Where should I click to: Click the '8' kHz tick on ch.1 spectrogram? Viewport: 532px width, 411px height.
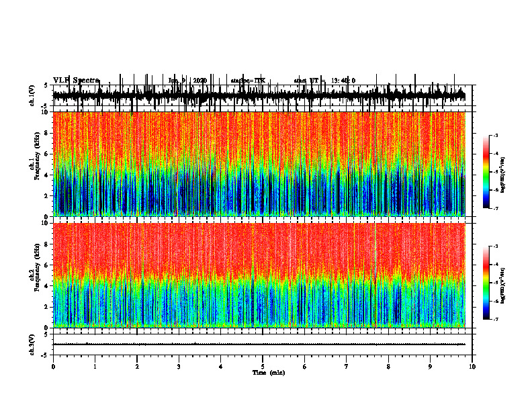coord(47,133)
